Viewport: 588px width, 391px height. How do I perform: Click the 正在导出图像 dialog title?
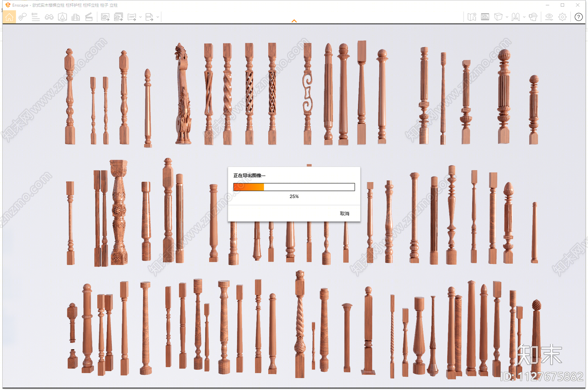coord(249,175)
